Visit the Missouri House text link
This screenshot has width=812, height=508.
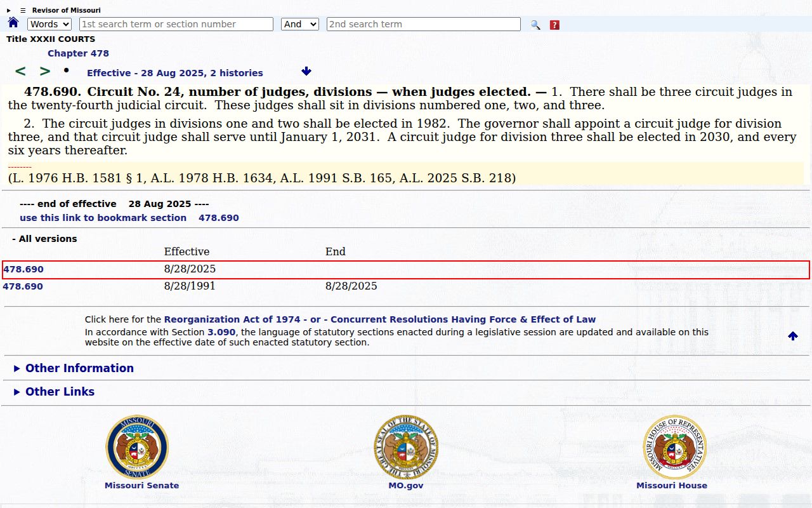[x=672, y=486]
